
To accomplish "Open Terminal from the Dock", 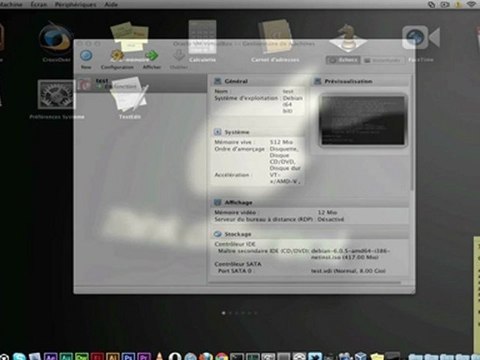I will (x=237, y=356).
